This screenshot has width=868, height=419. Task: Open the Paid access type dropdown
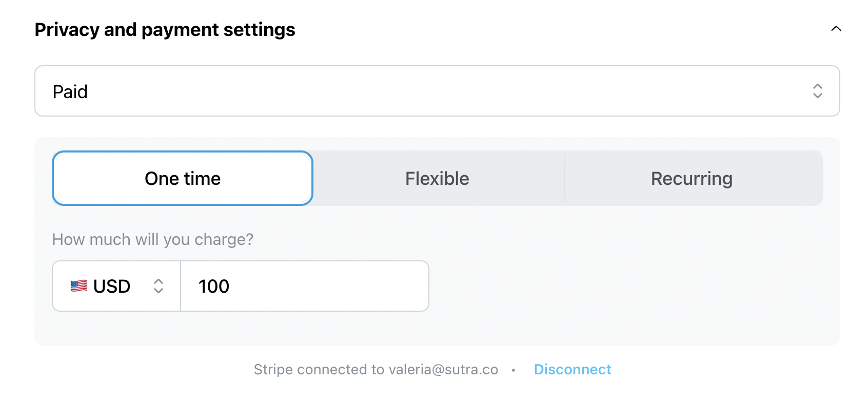click(x=437, y=91)
